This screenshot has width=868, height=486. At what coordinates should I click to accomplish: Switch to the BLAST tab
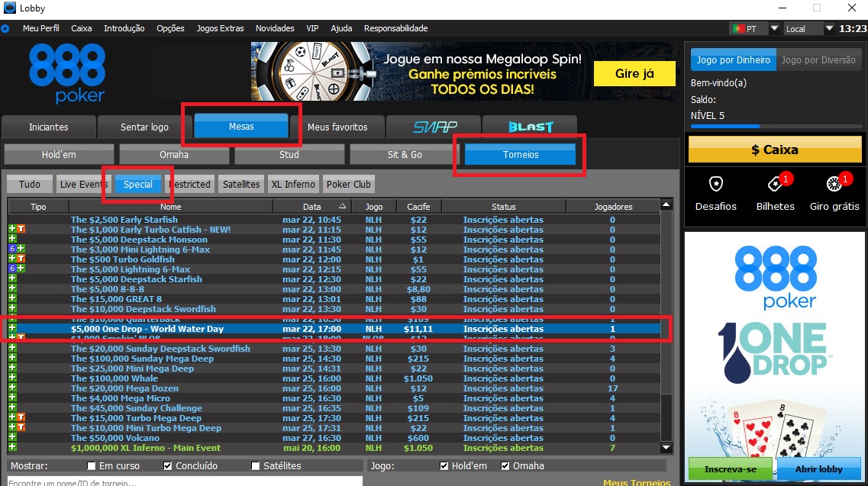[x=530, y=127]
